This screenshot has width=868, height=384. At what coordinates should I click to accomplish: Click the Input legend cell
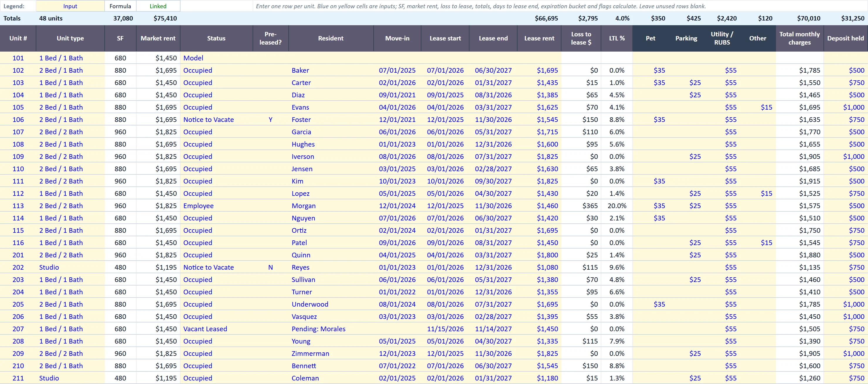[x=70, y=6]
